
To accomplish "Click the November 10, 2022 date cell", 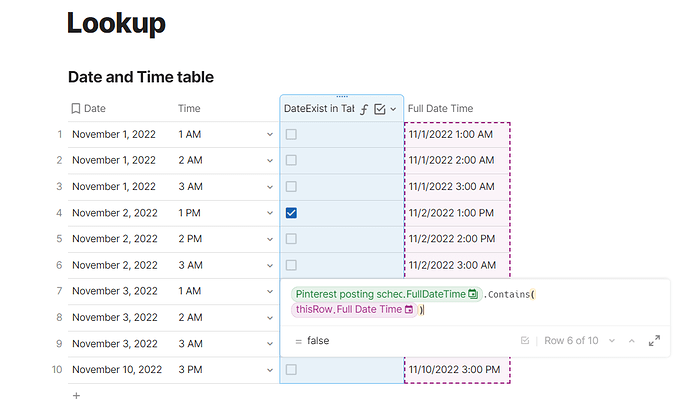I will click(117, 370).
